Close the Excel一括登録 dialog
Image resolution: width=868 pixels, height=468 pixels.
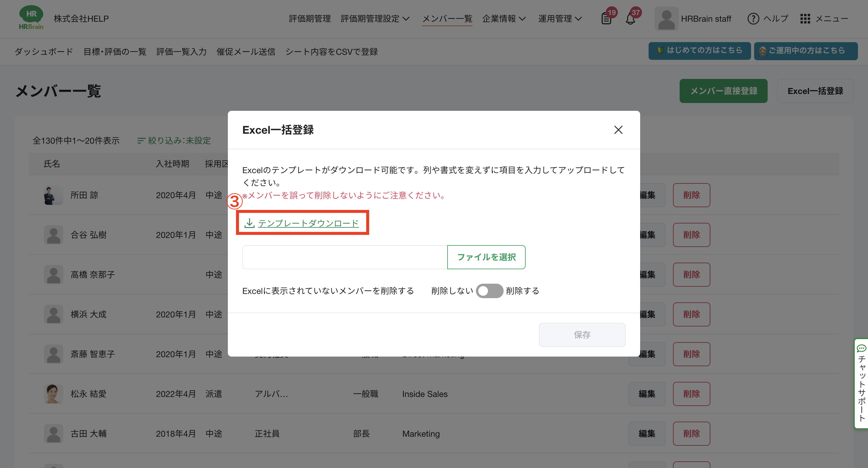point(618,130)
